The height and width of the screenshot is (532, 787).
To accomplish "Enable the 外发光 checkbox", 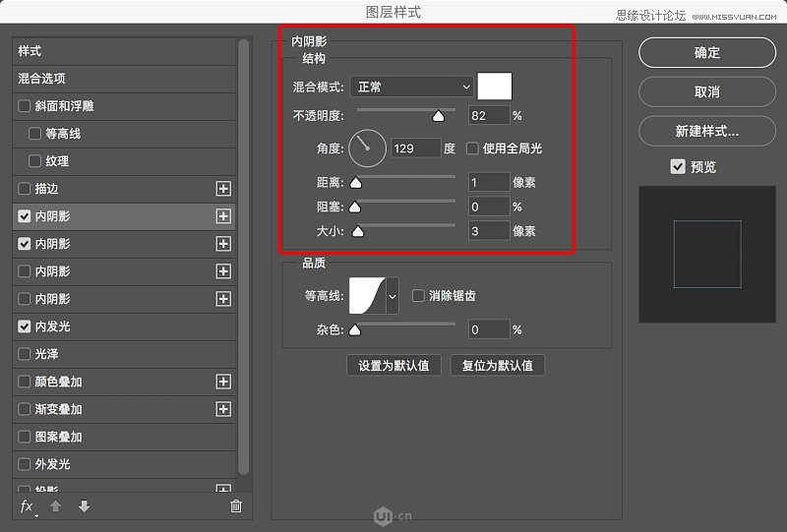I will 24,464.
